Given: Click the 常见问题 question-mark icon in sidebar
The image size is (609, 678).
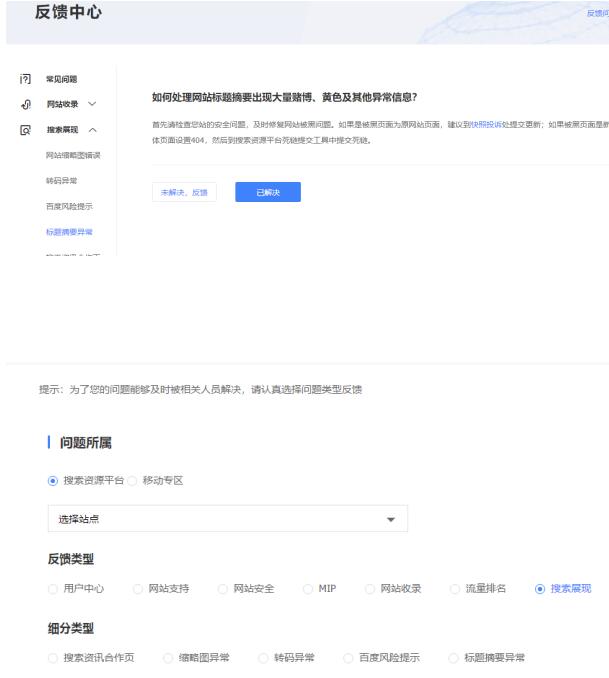Looking at the screenshot, I should click(25, 79).
